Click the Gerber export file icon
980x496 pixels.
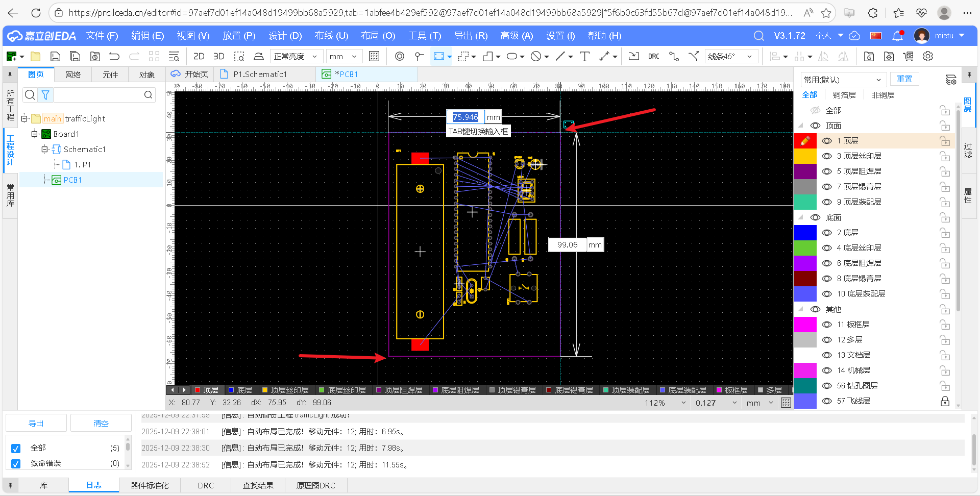[x=869, y=57]
